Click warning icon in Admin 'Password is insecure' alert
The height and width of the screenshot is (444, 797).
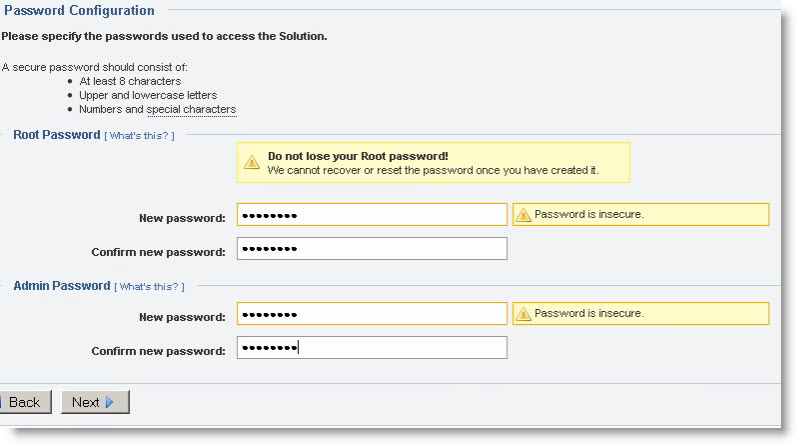(523, 314)
